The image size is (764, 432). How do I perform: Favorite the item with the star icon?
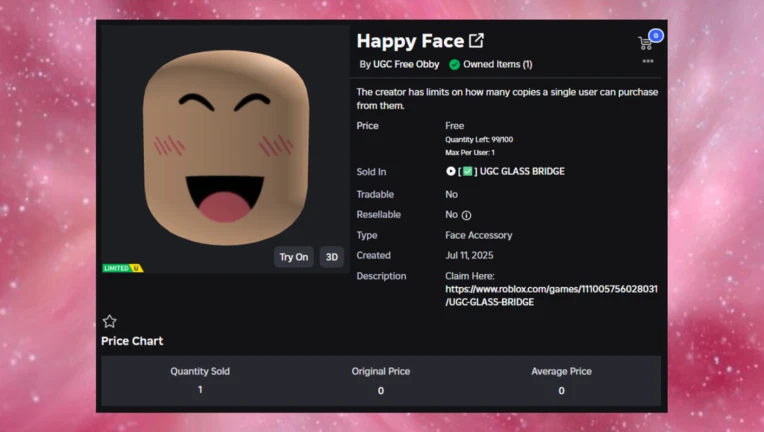click(x=110, y=321)
